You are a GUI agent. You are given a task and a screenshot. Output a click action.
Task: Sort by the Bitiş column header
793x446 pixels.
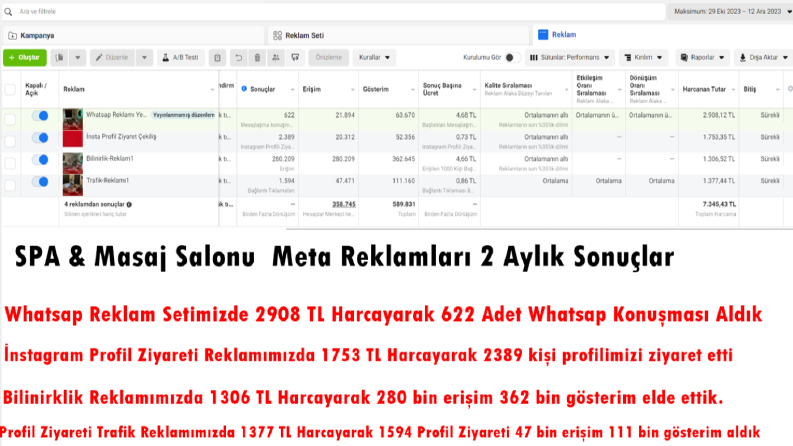[x=750, y=89]
